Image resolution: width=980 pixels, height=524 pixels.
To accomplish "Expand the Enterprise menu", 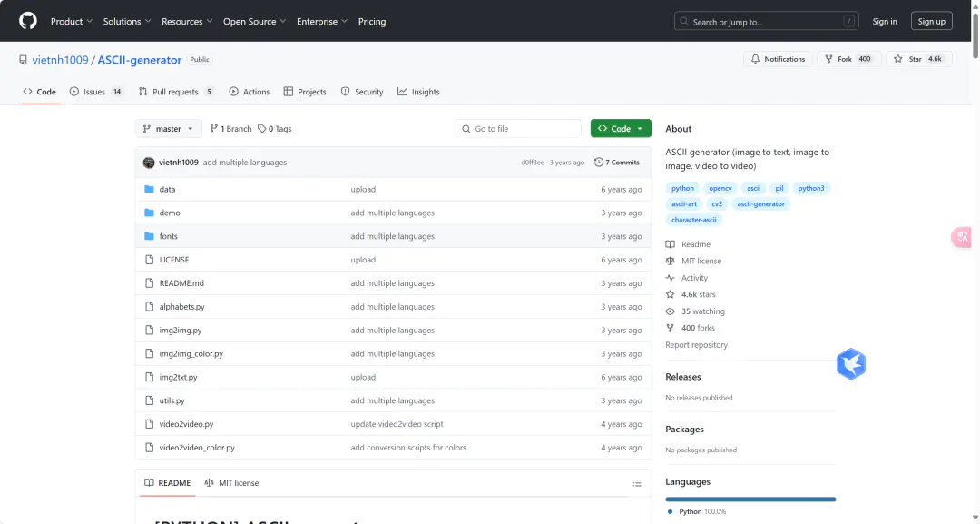I will pyautogui.click(x=322, y=21).
